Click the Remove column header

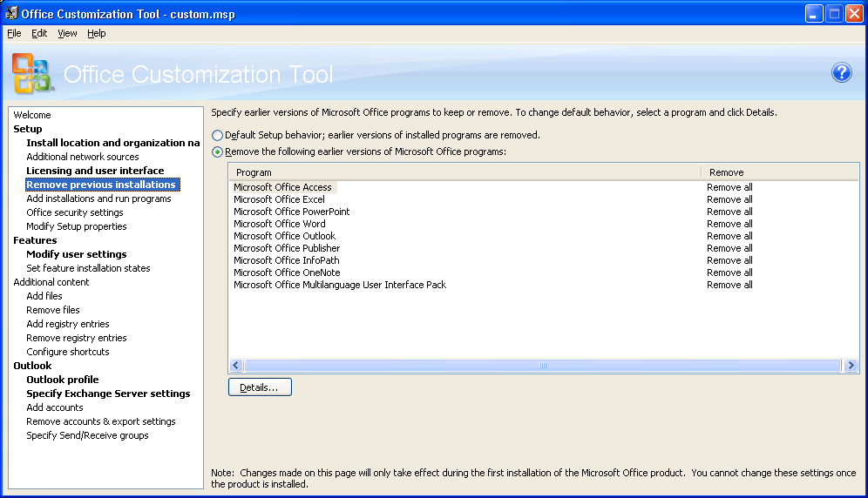(x=779, y=172)
